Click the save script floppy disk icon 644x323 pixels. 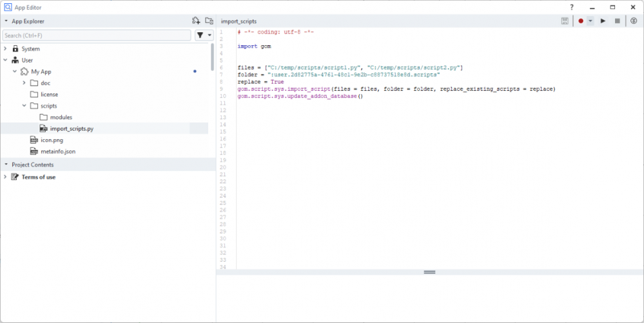pos(565,21)
